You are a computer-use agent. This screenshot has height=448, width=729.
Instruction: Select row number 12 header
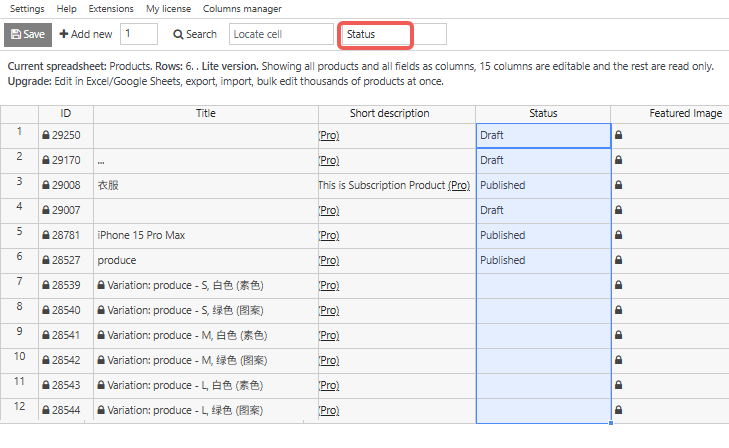(19, 406)
